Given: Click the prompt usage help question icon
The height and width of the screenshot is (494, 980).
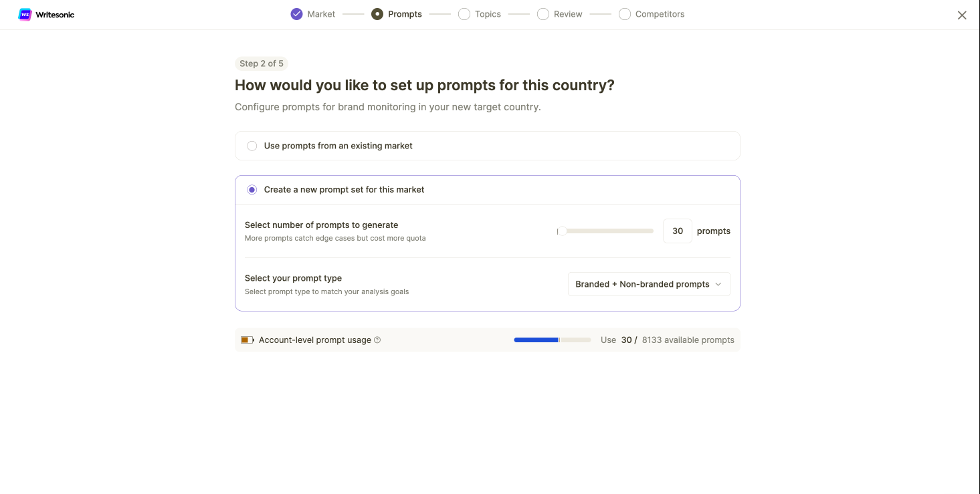Looking at the screenshot, I should 377,340.
